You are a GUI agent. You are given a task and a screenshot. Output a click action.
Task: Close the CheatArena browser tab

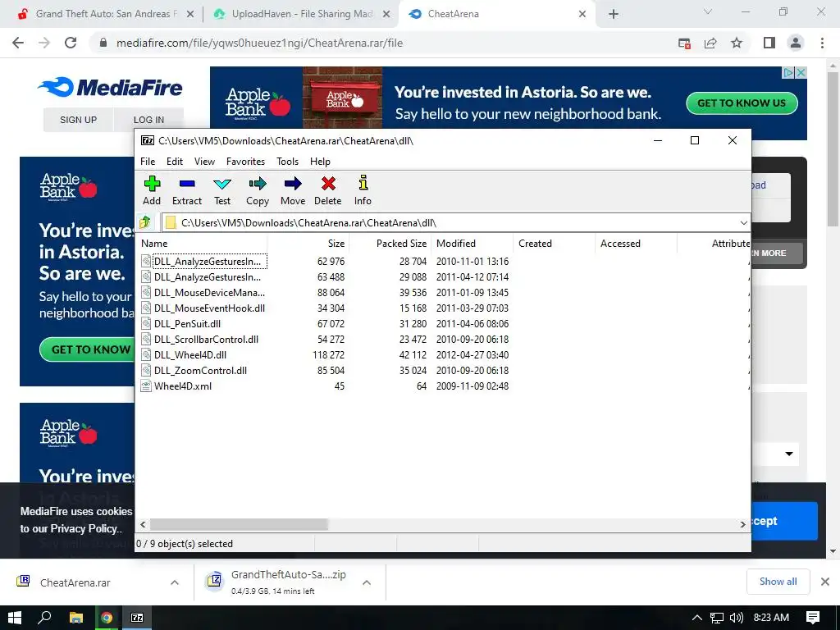coord(582,14)
